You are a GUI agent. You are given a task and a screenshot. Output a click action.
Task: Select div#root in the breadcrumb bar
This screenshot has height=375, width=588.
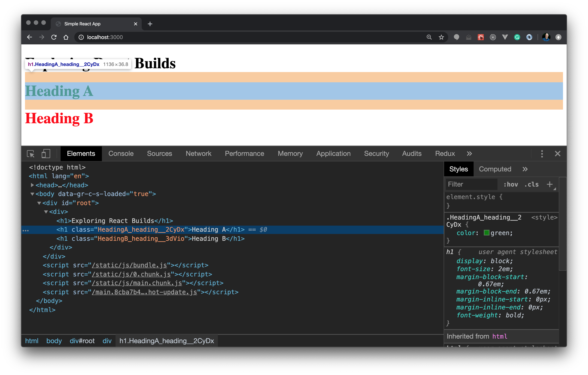click(x=82, y=341)
